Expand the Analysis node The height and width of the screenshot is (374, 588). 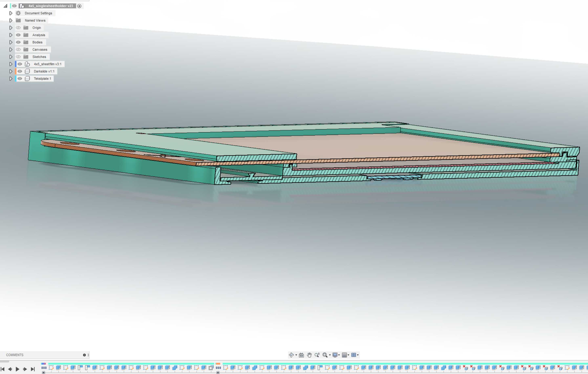pos(11,35)
